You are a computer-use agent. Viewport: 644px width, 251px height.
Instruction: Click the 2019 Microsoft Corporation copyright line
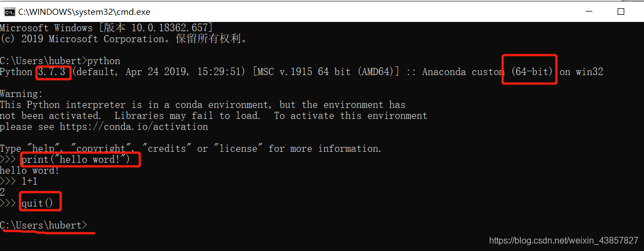click(x=124, y=39)
